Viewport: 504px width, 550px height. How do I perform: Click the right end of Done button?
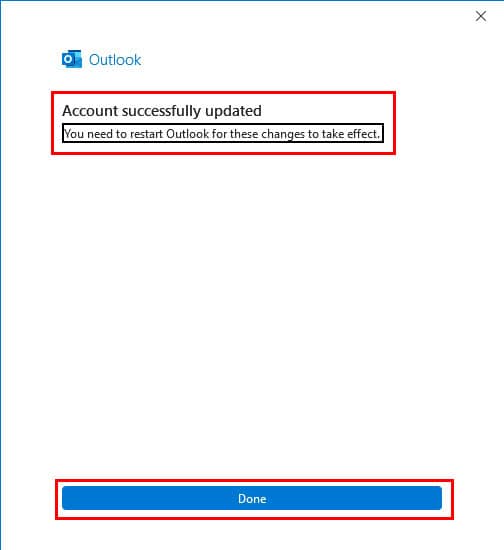click(434, 498)
